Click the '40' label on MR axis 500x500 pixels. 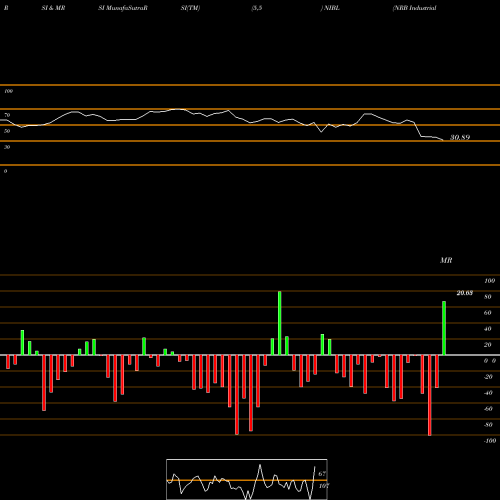point(488,329)
